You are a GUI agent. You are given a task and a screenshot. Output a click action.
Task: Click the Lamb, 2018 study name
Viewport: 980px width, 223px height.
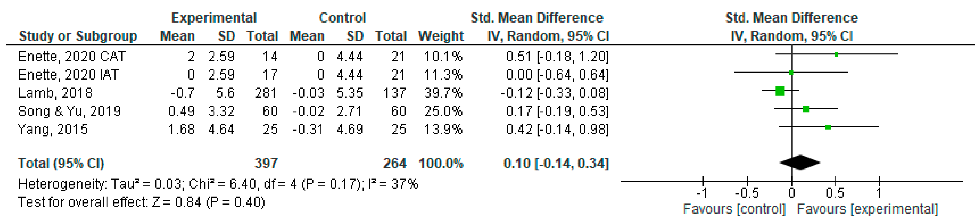[55, 93]
